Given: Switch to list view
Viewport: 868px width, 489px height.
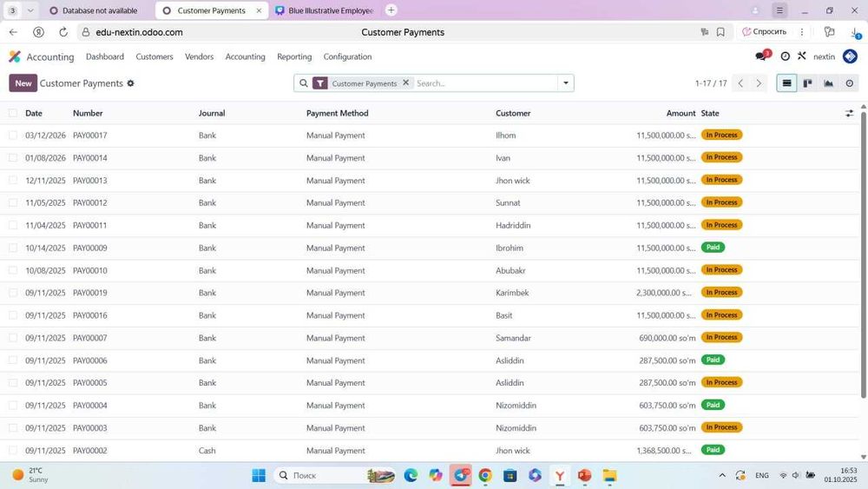Looking at the screenshot, I should click(x=786, y=83).
